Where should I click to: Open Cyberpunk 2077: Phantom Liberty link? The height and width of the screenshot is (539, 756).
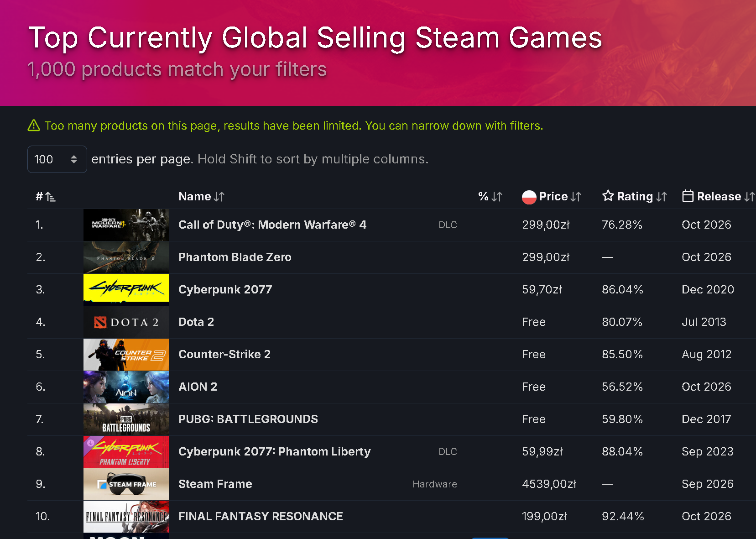[275, 451]
